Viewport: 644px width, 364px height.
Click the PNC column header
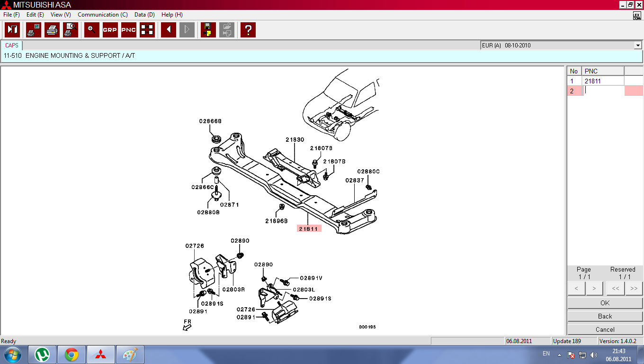click(603, 71)
